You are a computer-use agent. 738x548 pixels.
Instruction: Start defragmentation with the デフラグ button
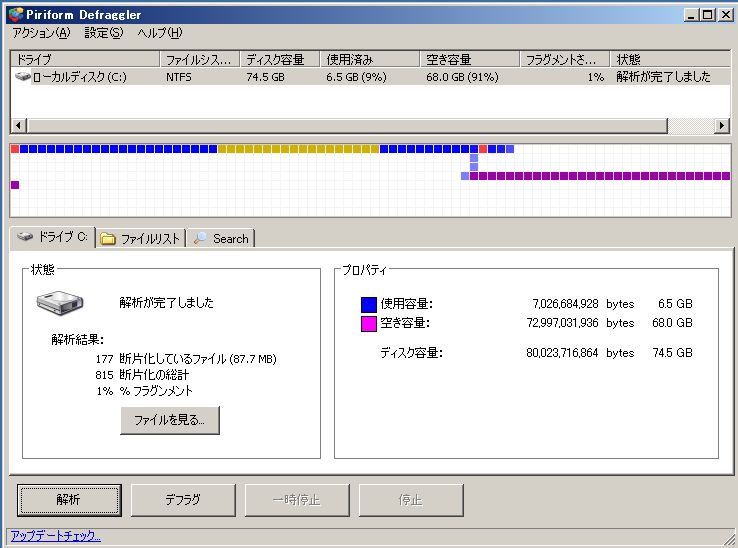click(x=183, y=500)
